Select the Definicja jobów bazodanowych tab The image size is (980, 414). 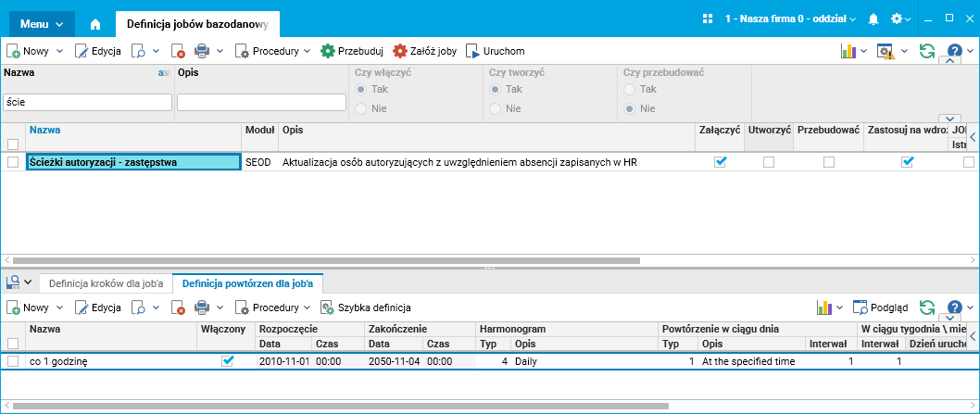[x=197, y=24]
